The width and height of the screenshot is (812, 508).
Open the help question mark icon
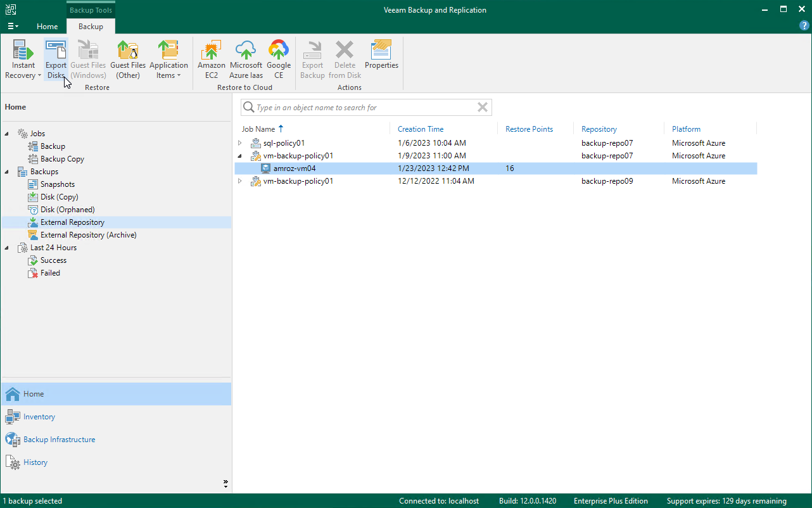(x=804, y=26)
